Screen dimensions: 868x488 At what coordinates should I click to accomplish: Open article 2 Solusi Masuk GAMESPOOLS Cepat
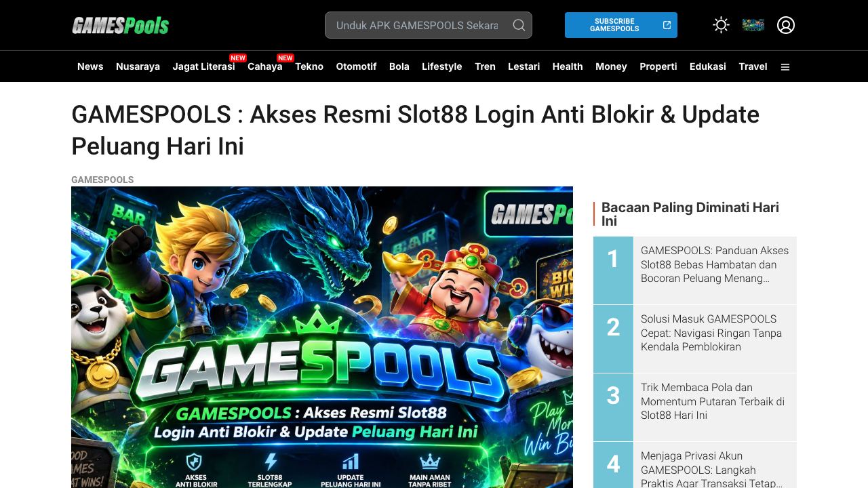pyautogui.click(x=711, y=333)
